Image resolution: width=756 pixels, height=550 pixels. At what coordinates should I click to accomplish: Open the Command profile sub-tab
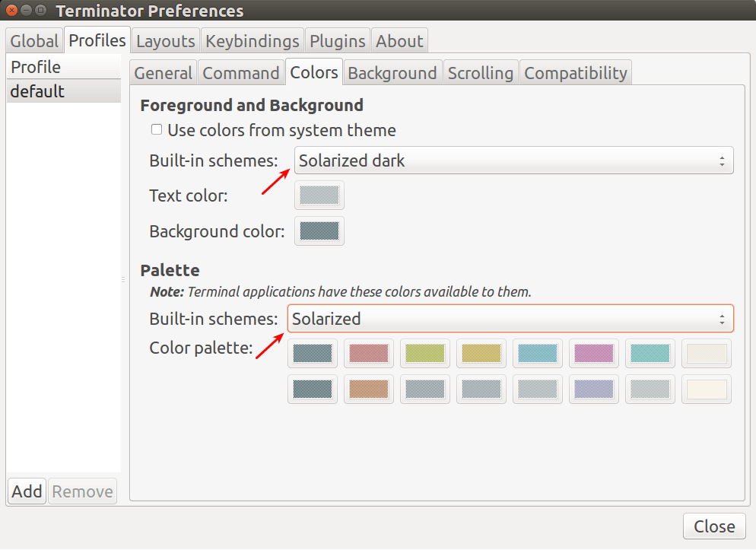pyautogui.click(x=241, y=73)
